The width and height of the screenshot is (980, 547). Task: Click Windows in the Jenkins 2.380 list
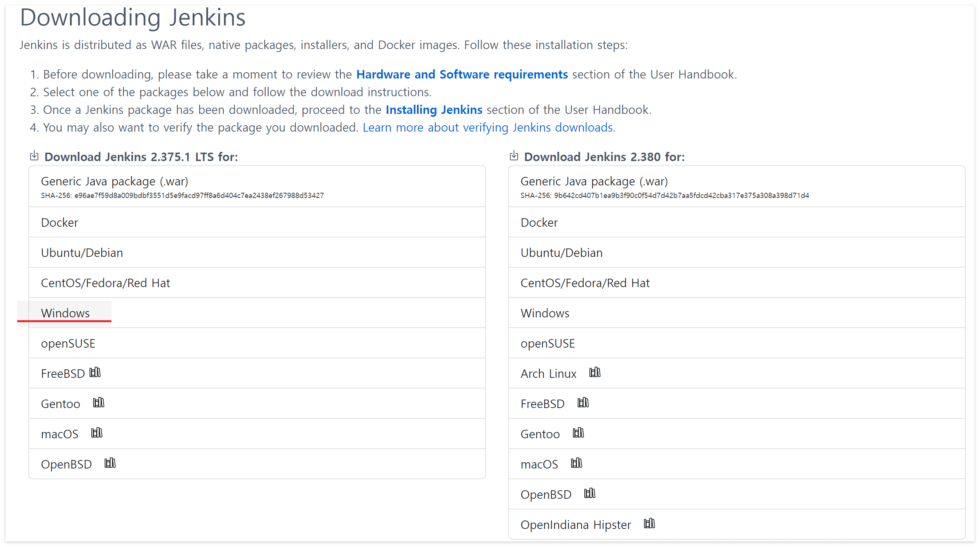click(545, 313)
